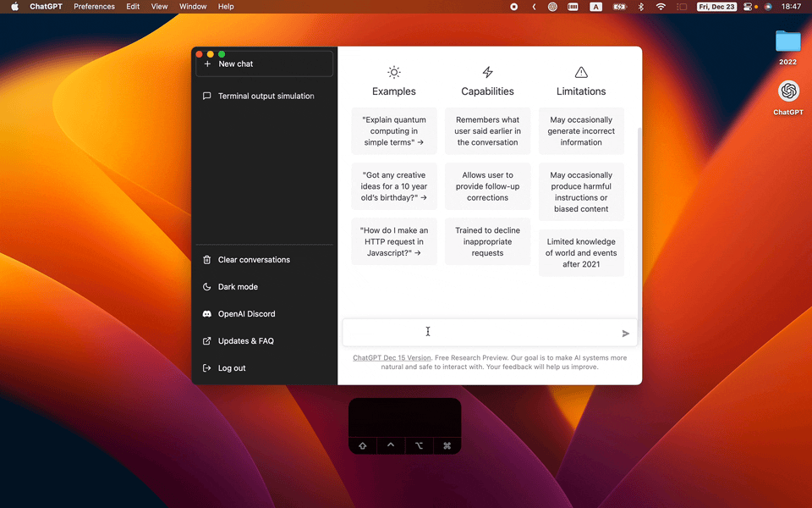This screenshot has height=508, width=812.
Task: Click the Discord logo icon in sidebar
Action: coord(207,314)
